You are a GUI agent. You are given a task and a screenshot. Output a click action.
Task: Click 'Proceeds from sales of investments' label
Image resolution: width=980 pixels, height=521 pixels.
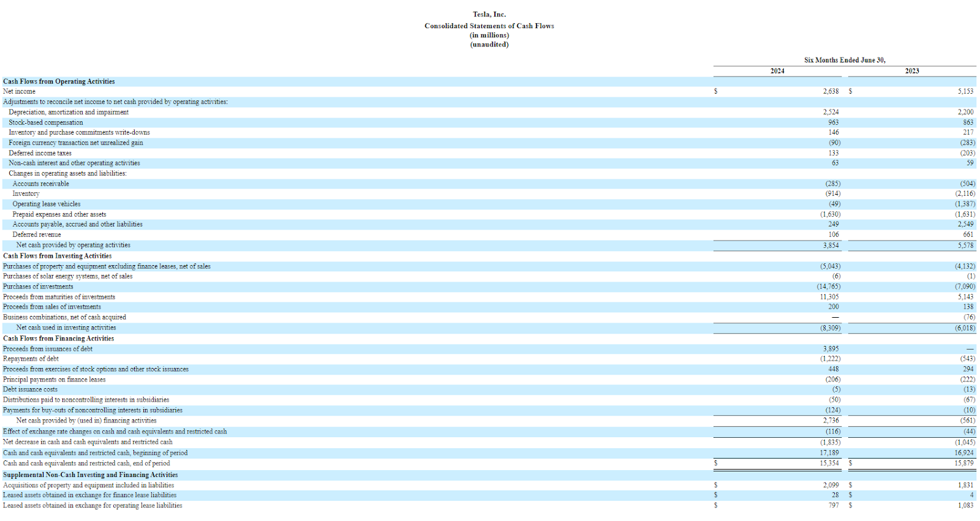coord(52,307)
